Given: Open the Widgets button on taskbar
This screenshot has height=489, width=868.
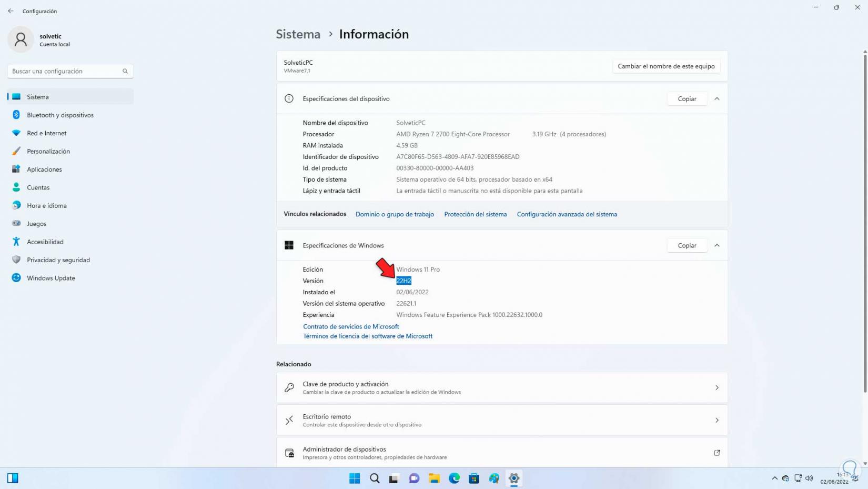Looking at the screenshot, I should point(13,478).
